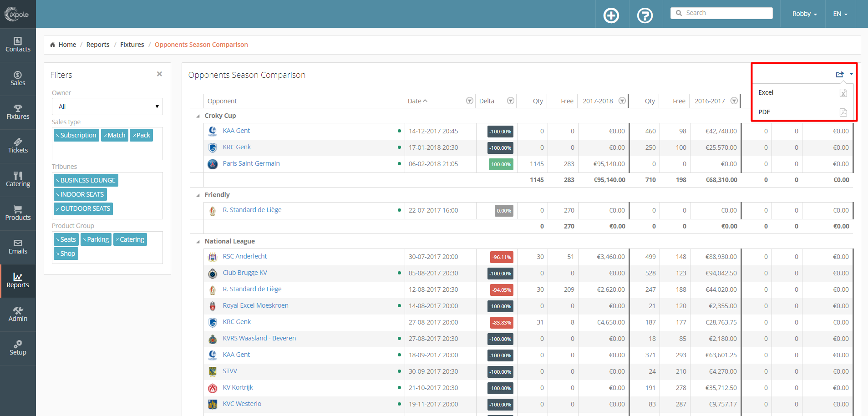
Task: Click the -83.83% delta badge
Action: (502, 323)
